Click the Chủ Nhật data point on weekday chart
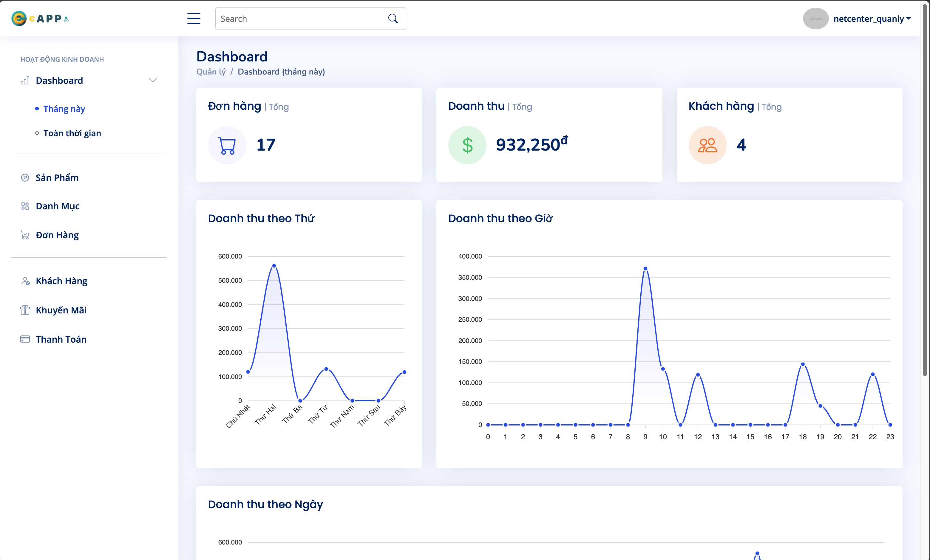930x560 pixels. pos(248,372)
